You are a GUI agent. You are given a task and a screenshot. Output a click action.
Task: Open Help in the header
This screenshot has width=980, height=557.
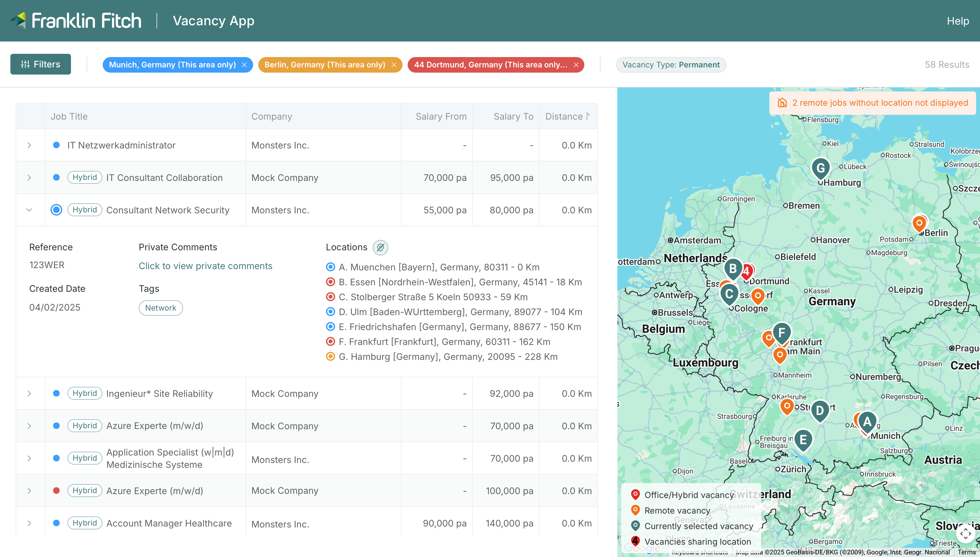click(x=957, y=21)
